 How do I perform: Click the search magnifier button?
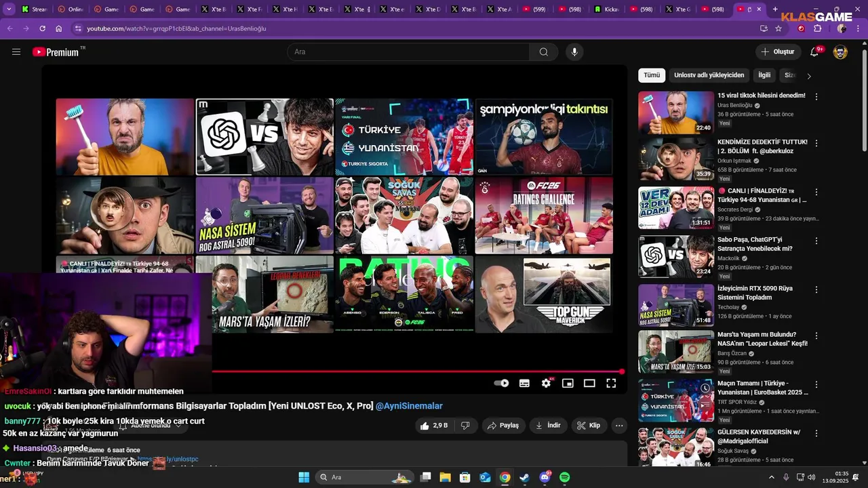pyautogui.click(x=544, y=52)
